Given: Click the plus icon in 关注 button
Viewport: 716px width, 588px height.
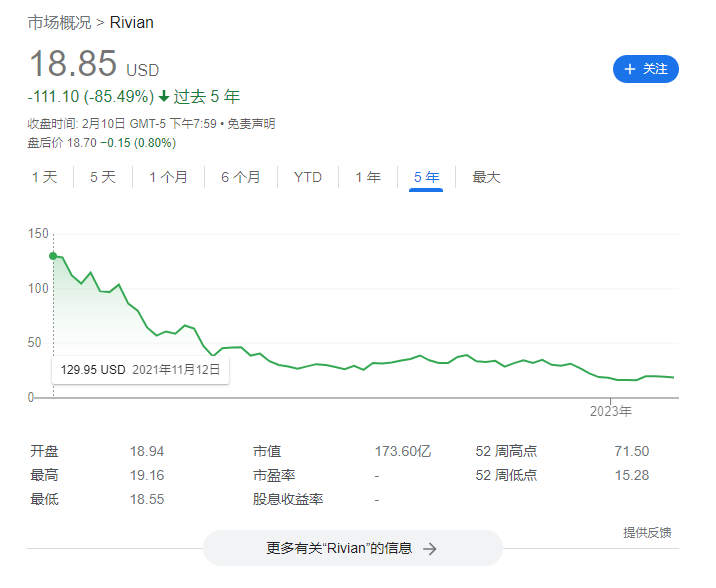Looking at the screenshot, I should pos(630,69).
